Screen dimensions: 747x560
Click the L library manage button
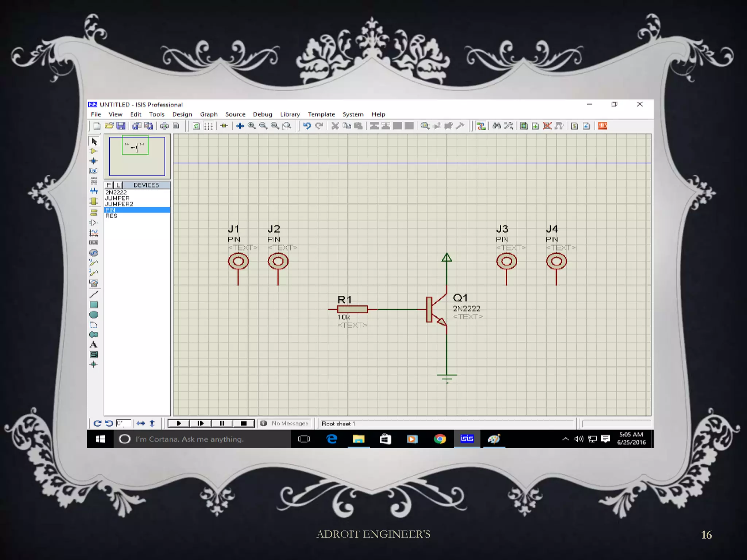pos(118,185)
